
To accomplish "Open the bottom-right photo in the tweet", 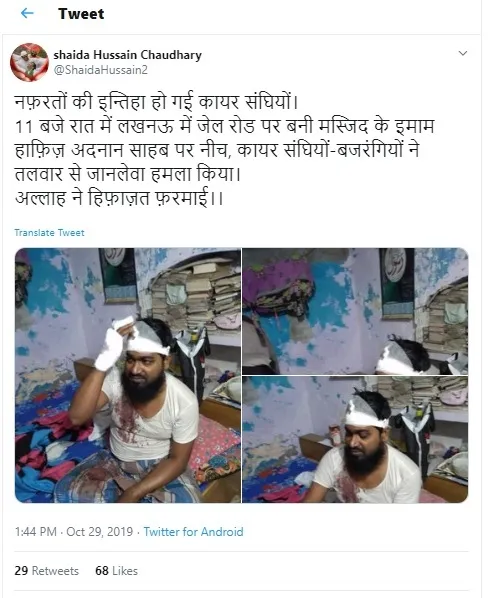I will pyautogui.click(x=355, y=439).
